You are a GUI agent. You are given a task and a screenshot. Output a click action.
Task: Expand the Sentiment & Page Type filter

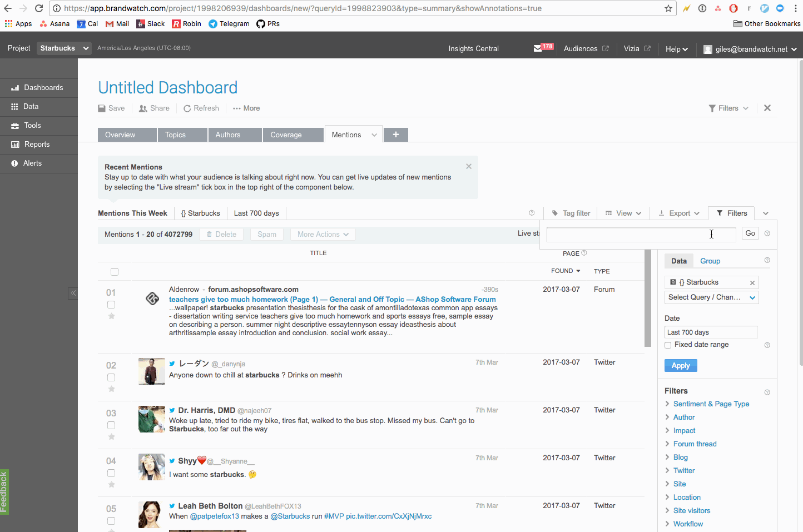711,404
